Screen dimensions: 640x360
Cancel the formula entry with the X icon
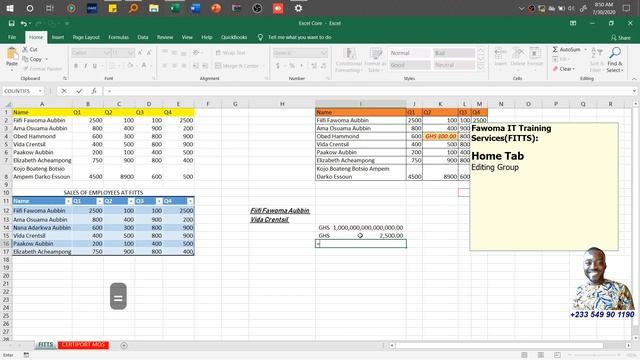(64, 91)
